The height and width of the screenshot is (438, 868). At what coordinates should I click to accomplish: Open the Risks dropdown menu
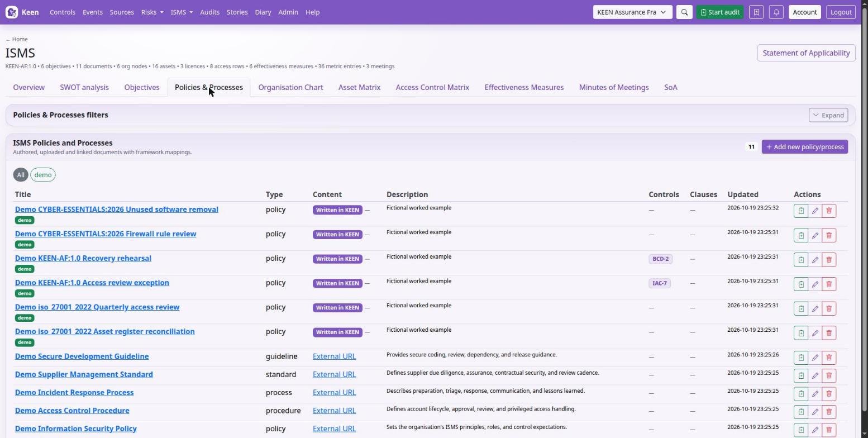point(152,12)
